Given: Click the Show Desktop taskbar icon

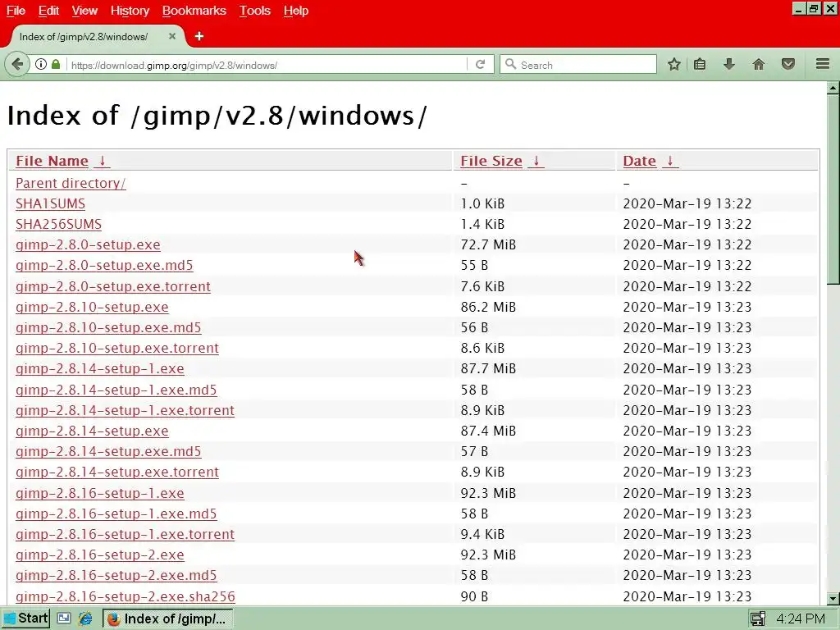Looking at the screenshot, I should click(64, 619).
